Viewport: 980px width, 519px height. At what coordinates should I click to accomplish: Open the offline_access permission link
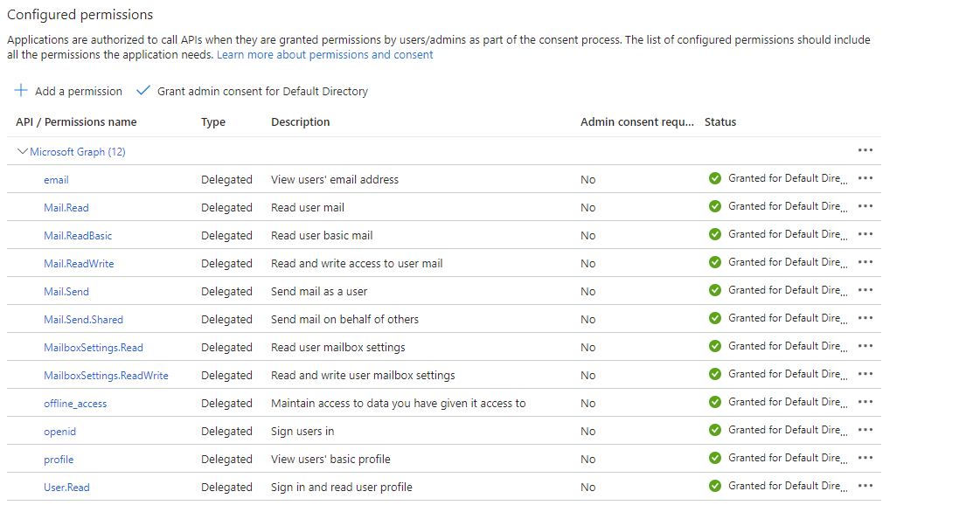pos(76,404)
